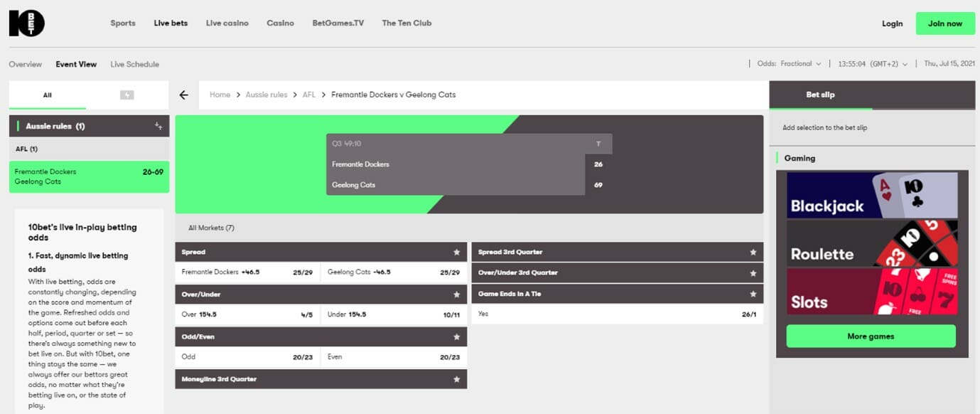This screenshot has height=414, width=980.
Task: Click the Gaming section heading
Action: tap(799, 158)
